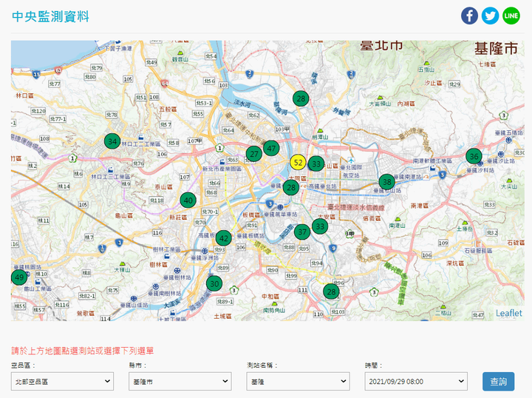532x398 pixels.
Task: Select the station marker showing 40
Action: pyautogui.click(x=188, y=200)
